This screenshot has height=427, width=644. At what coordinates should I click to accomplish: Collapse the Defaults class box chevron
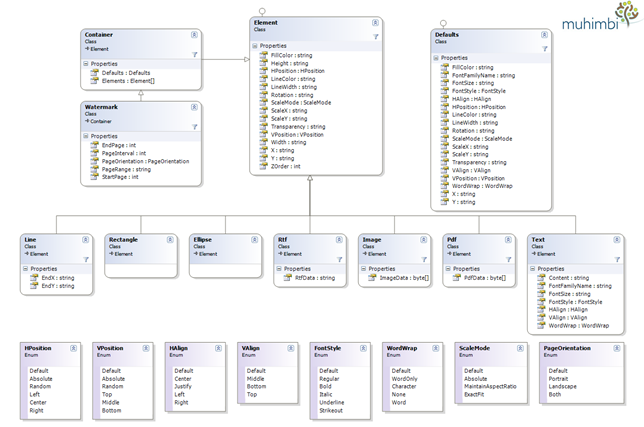544,35
